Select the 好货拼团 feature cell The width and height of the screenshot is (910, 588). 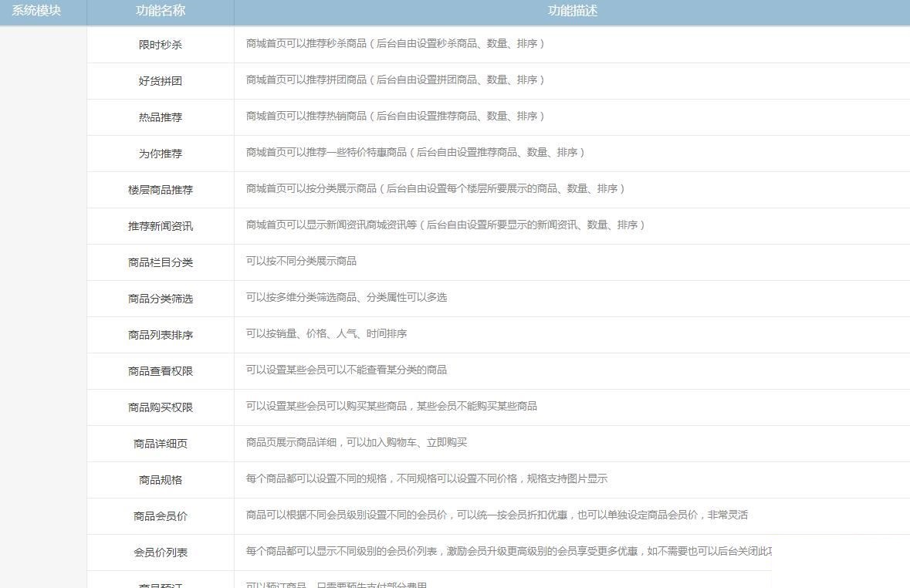161,80
